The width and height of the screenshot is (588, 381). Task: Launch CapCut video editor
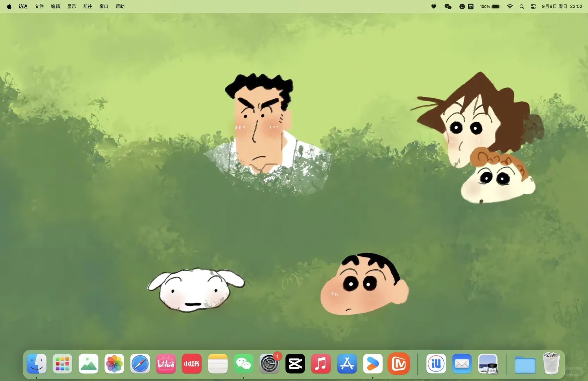point(295,364)
